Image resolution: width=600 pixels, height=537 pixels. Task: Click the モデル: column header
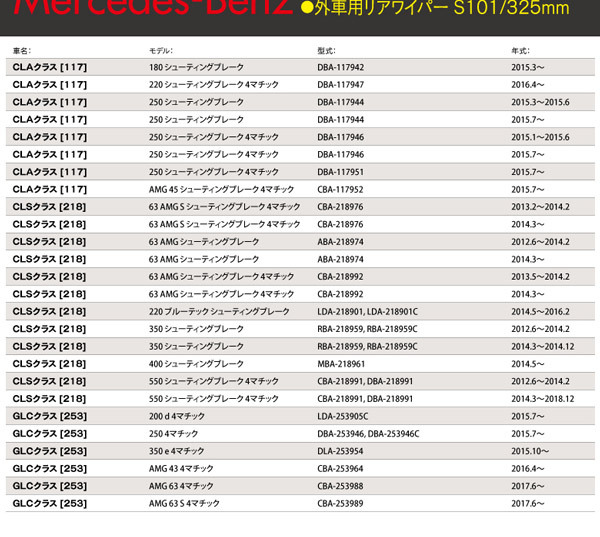coord(161,51)
